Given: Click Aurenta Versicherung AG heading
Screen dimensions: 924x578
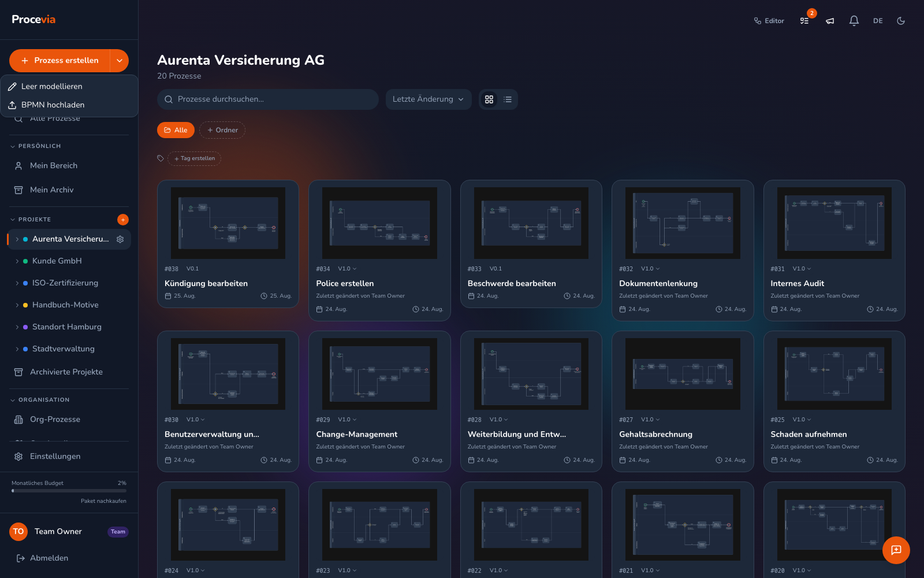Looking at the screenshot, I should 241,60.
